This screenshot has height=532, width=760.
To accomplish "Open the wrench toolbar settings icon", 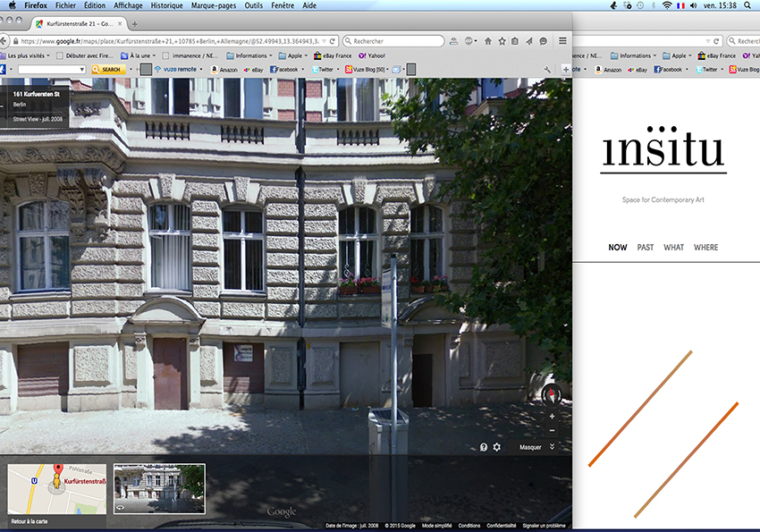I will click(548, 70).
